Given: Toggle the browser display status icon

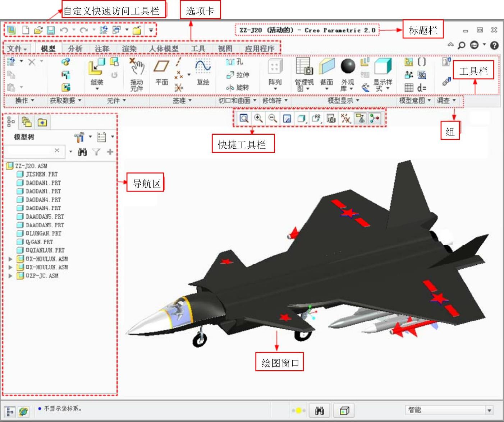Looking at the screenshot, I should [x=24, y=412].
